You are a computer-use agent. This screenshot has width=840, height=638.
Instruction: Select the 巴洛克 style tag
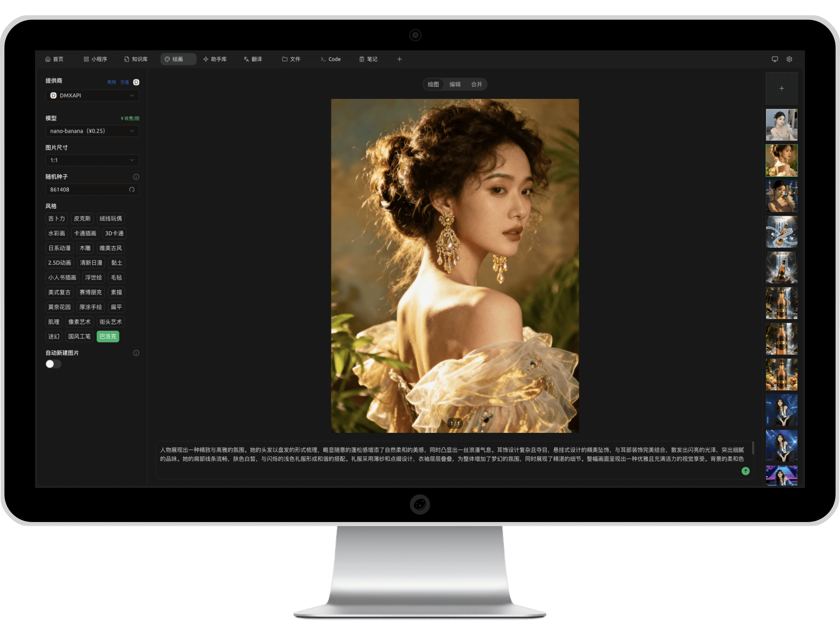pyautogui.click(x=108, y=337)
